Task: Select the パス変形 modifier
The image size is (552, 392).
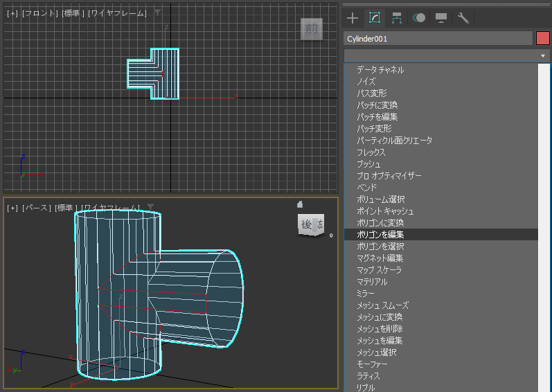Action: tap(441, 93)
